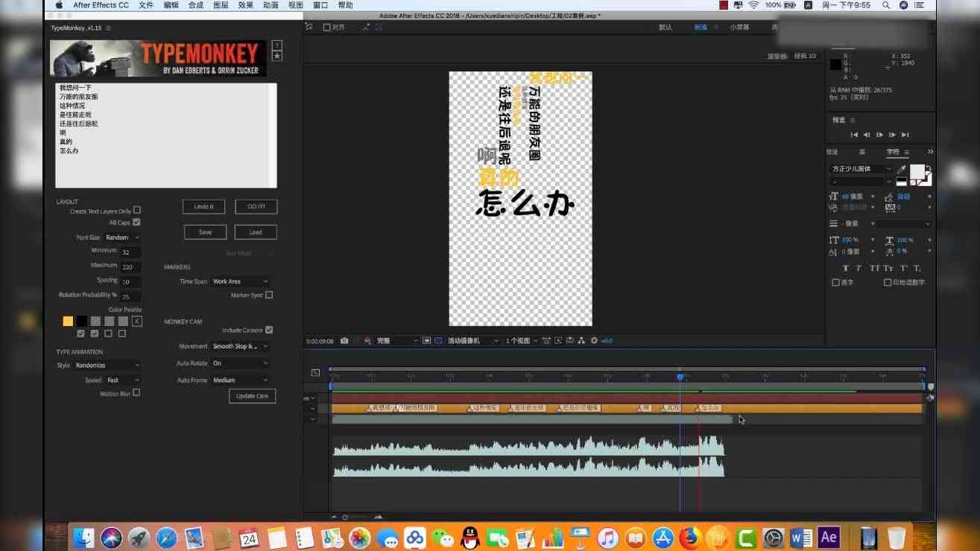The image size is (980, 551).
Task: Open the TypeMonkey panel menu icon
Action: point(108,28)
